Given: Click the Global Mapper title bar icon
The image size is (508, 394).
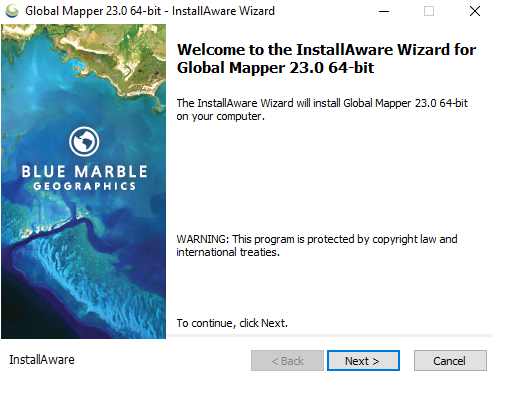Looking at the screenshot, I should 12,11.
